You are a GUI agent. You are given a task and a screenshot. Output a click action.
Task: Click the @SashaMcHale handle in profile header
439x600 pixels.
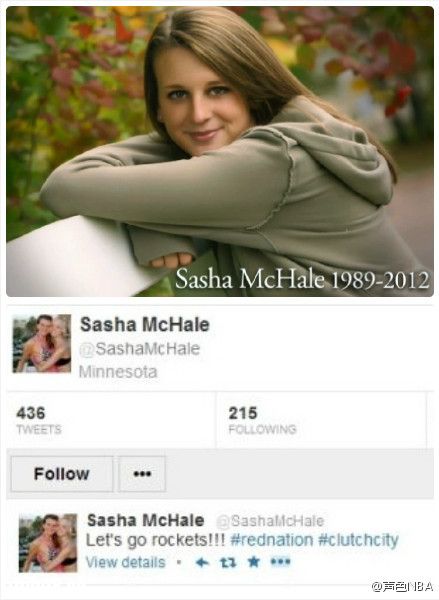[x=140, y=349]
